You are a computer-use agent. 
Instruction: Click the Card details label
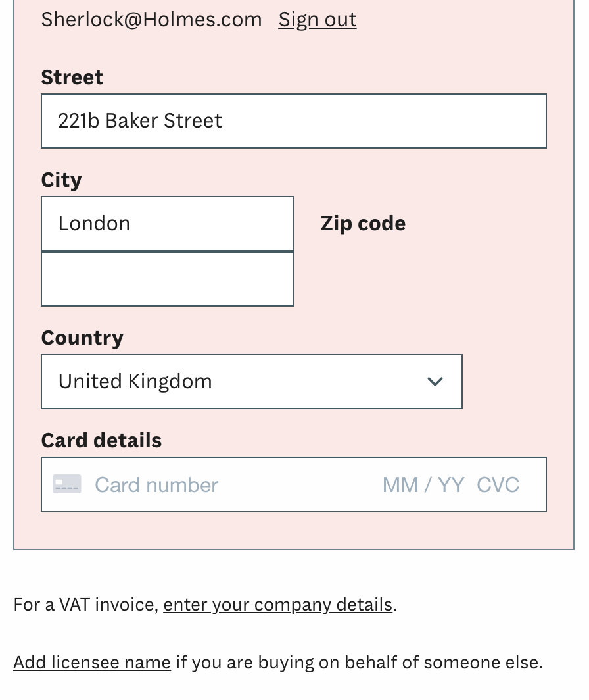(x=101, y=440)
